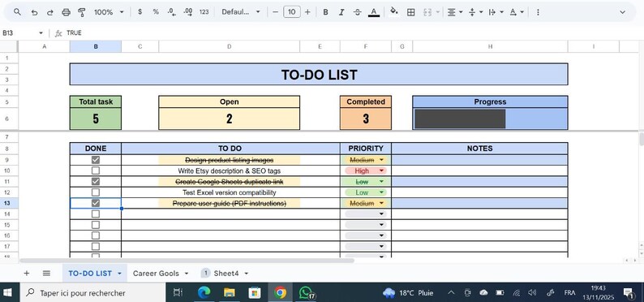Open text wrapping dropdown
Viewport: 644px width, 302px height.
pyautogui.click(x=496, y=12)
